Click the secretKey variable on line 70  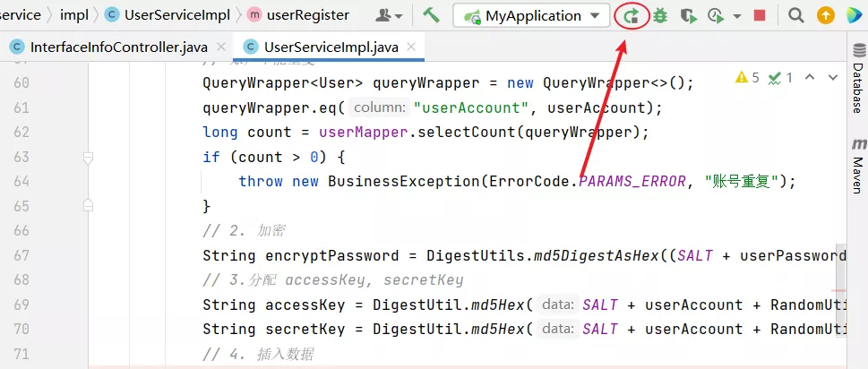click(305, 330)
